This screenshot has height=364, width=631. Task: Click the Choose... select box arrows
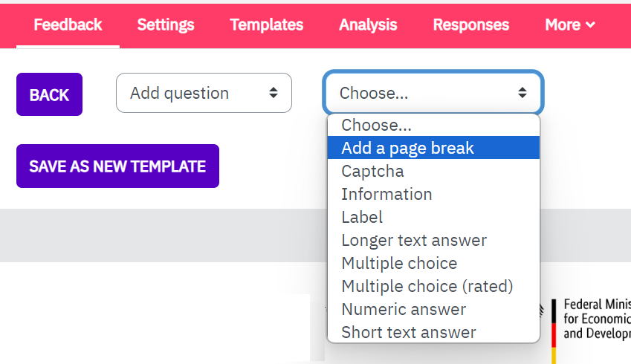(x=522, y=93)
